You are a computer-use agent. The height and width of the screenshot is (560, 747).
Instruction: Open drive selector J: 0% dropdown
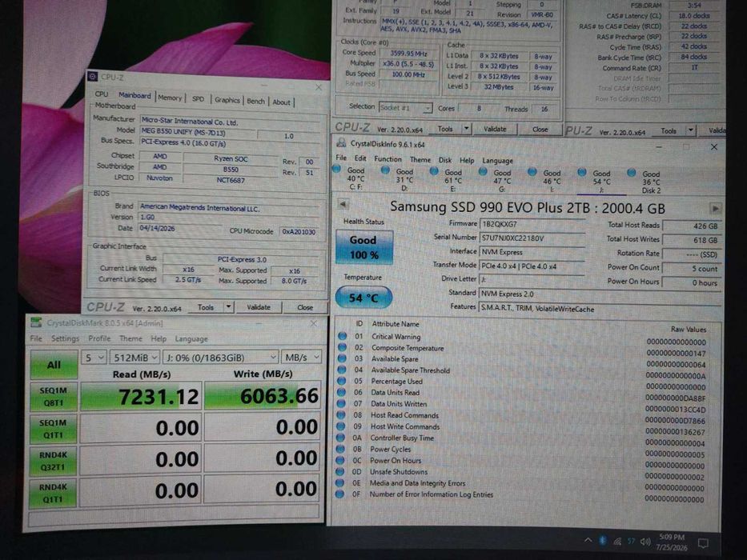point(220,357)
